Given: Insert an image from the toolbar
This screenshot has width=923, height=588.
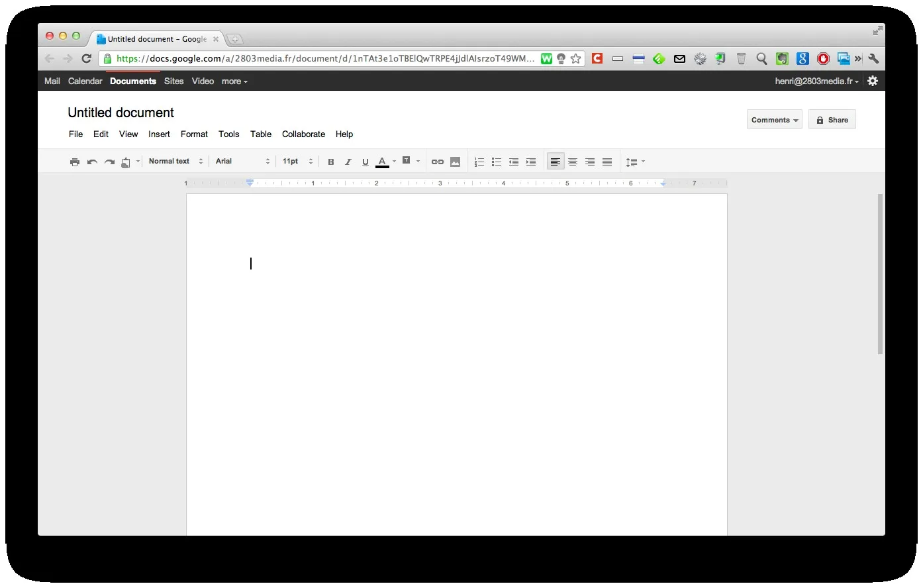Looking at the screenshot, I should coord(456,162).
